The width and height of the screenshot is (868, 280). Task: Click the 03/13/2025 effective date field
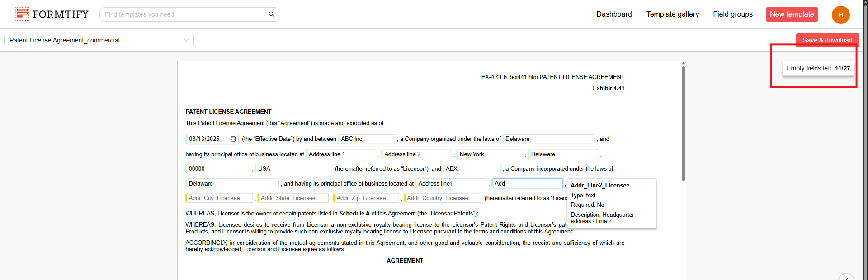pyautogui.click(x=212, y=139)
